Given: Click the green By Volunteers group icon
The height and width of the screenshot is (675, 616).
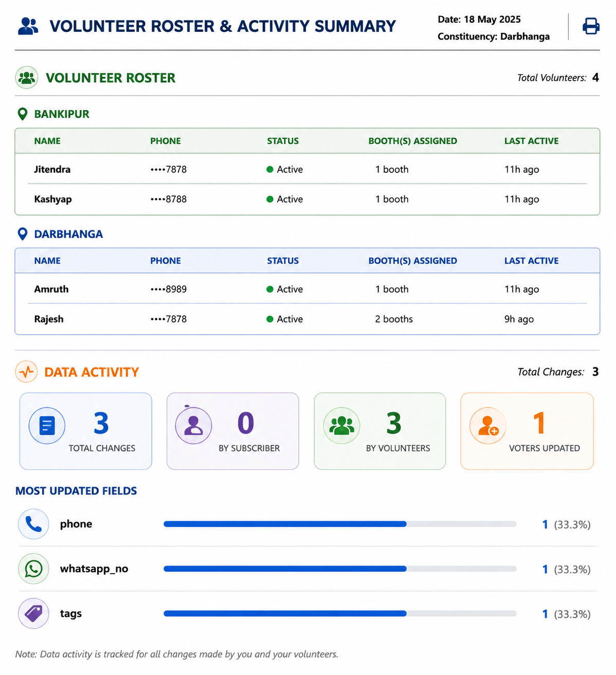Looking at the screenshot, I should (x=341, y=426).
